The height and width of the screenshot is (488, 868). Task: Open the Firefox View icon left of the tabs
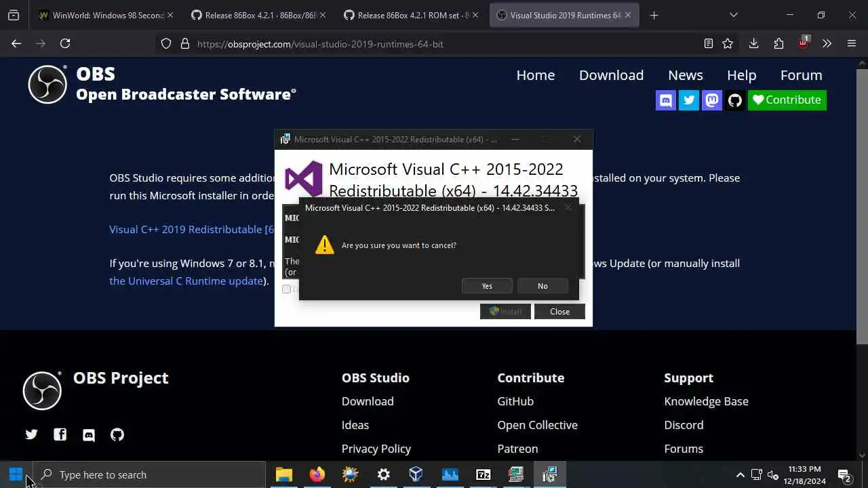pos(14,15)
